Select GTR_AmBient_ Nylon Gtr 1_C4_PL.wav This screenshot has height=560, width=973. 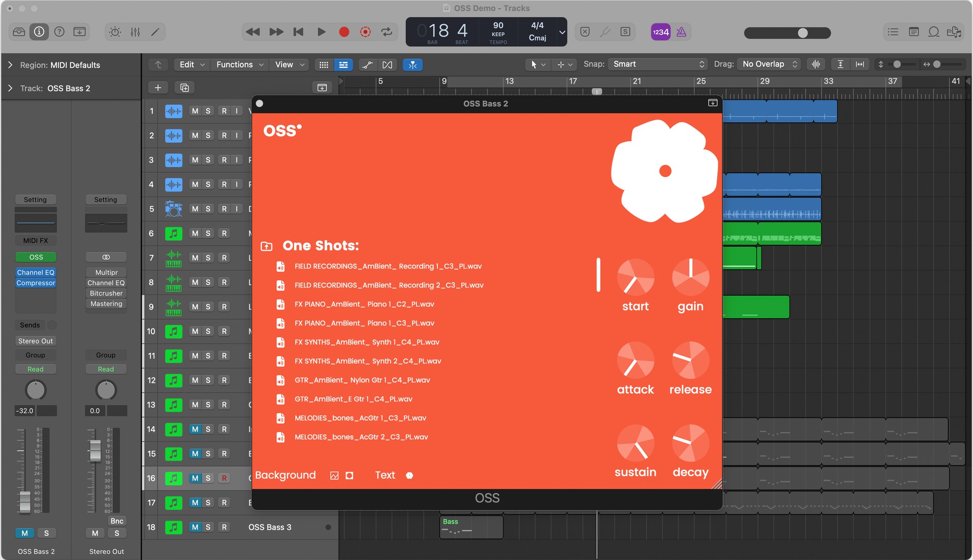tap(362, 380)
